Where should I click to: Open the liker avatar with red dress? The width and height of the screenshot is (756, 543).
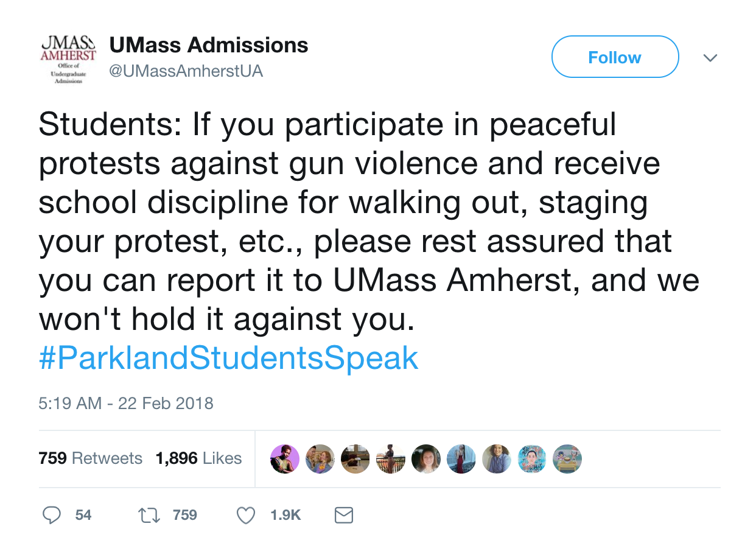[461, 458]
